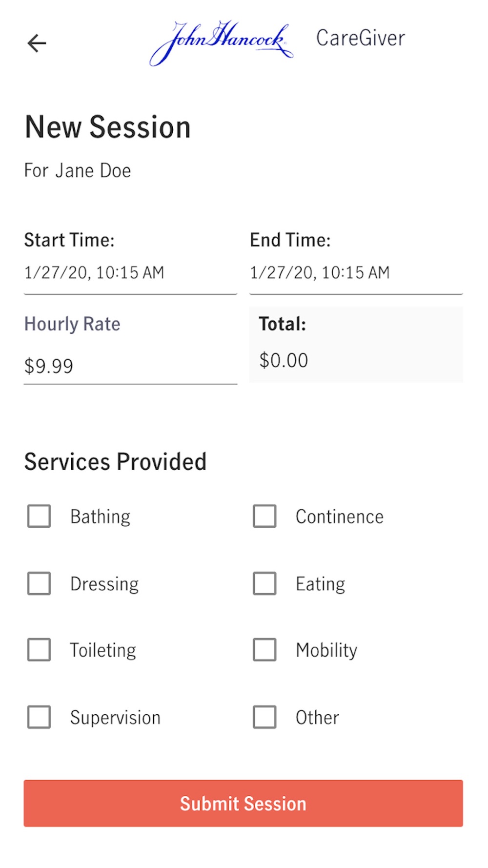Tick the Other checkbox
This screenshot has height=868, width=488.
[x=264, y=718]
